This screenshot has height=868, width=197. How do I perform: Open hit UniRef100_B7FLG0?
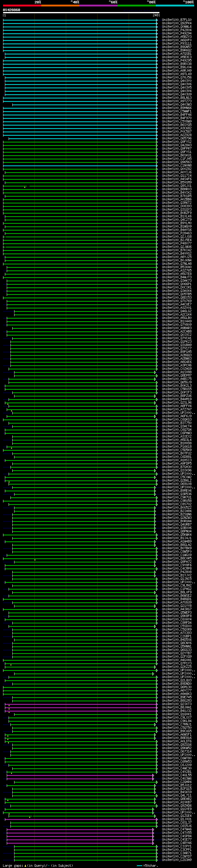(x=177, y=20)
